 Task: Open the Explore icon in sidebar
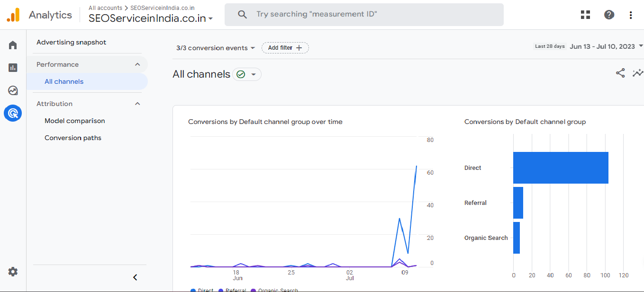pyautogui.click(x=13, y=90)
